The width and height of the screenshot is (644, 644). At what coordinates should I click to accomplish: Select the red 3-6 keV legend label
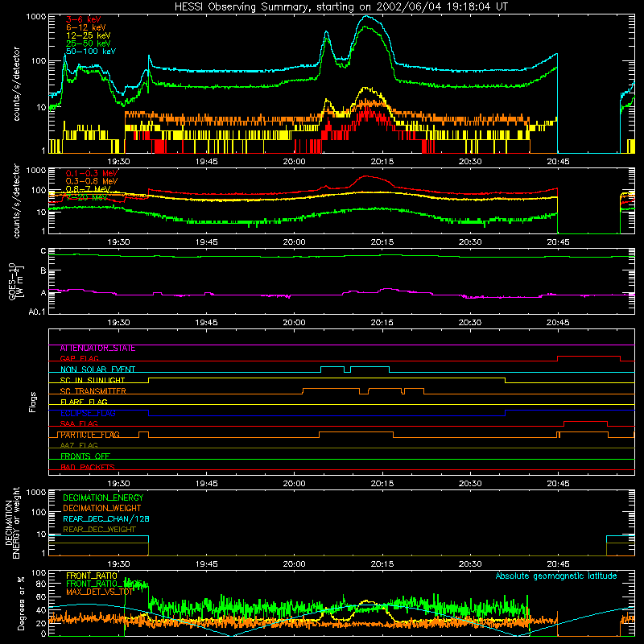pyautogui.click(x=84, y=19)
